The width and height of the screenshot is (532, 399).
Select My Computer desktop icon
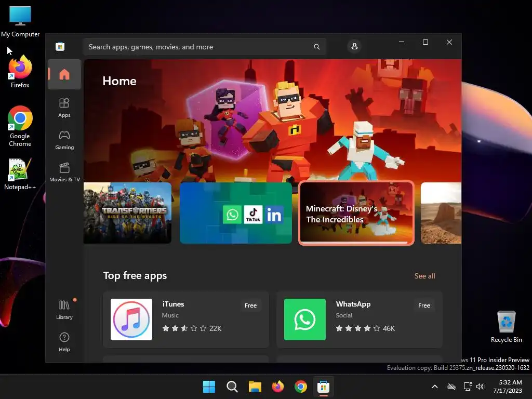[20, 21]
